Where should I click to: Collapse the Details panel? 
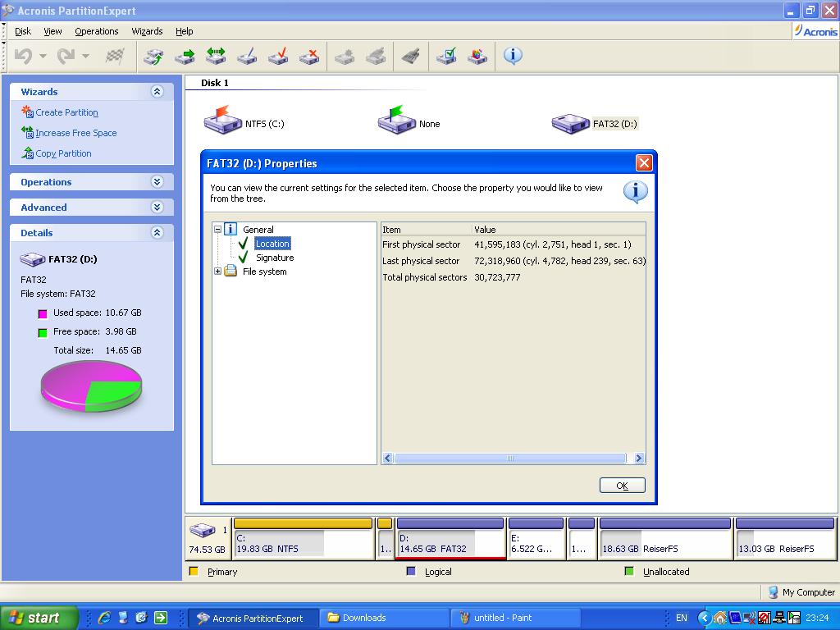tap(157, 232)
